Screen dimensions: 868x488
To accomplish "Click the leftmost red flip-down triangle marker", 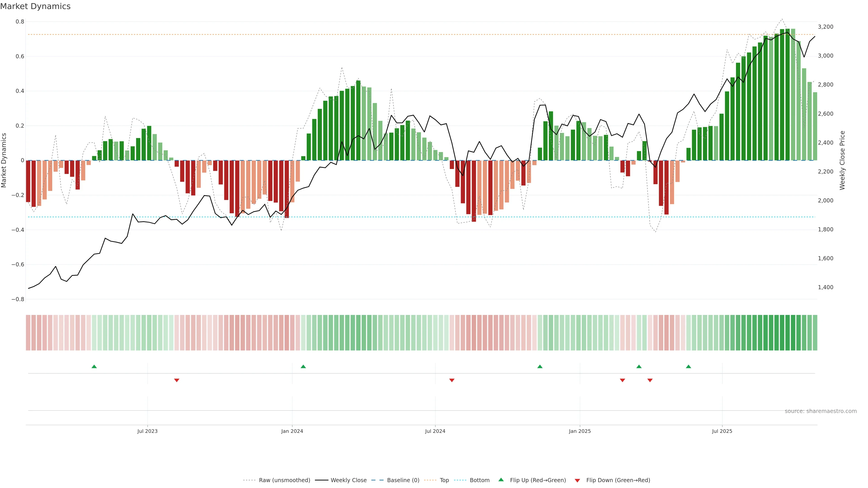I will [177, 380].
